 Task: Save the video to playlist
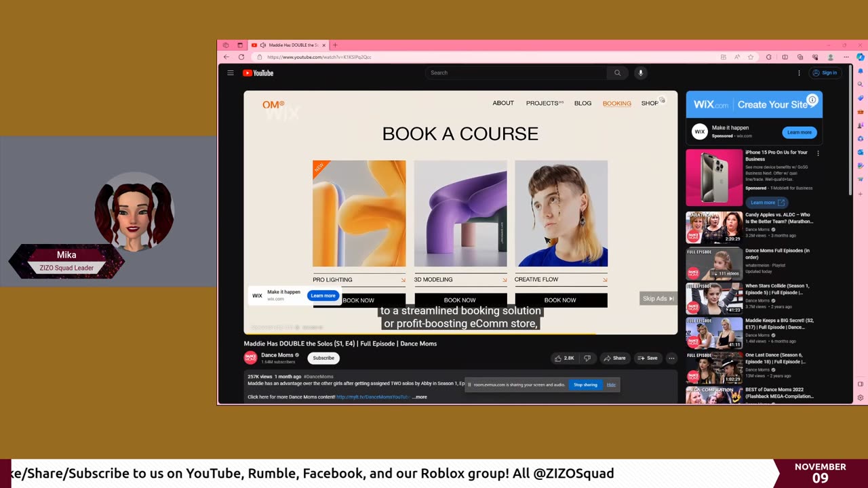647,358
